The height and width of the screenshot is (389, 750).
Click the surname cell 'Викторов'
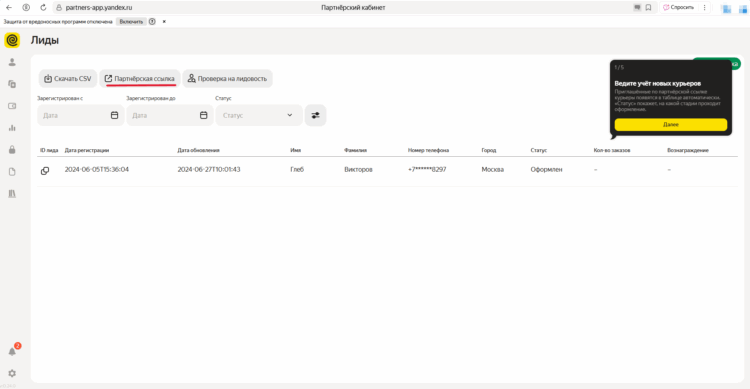pos(358,169)
